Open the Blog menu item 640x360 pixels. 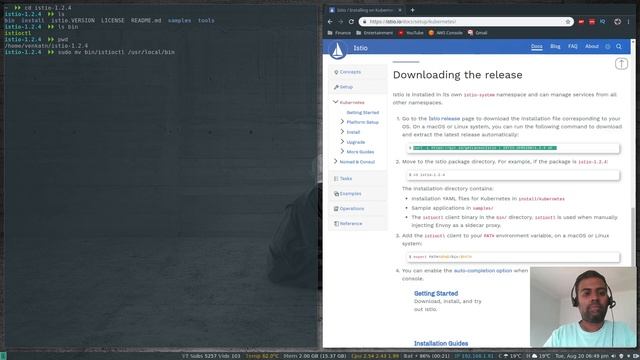click(555, 47)
